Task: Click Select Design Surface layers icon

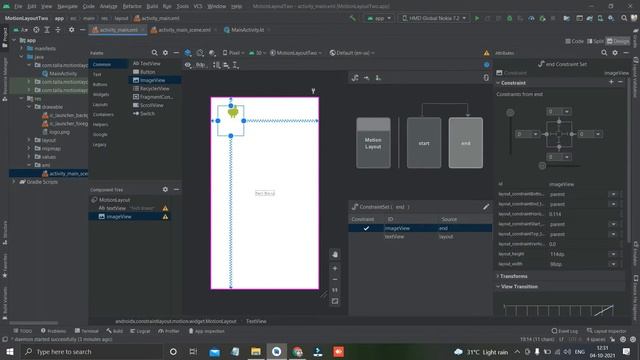Action: tap(188, 53)
